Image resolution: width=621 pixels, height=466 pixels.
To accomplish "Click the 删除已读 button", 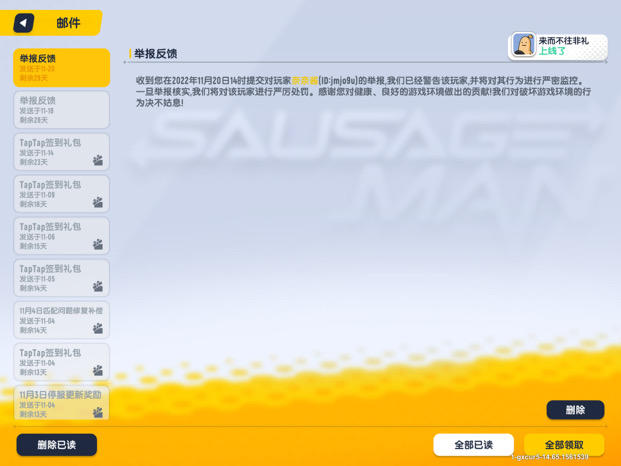I will point(57,445).
